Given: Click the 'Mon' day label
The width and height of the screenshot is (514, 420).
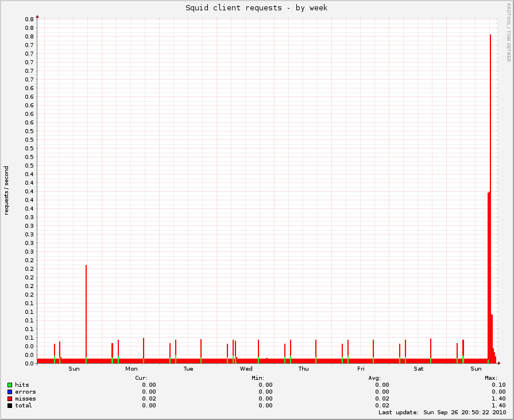Looking at the screenshot, I should click(132, 369).
